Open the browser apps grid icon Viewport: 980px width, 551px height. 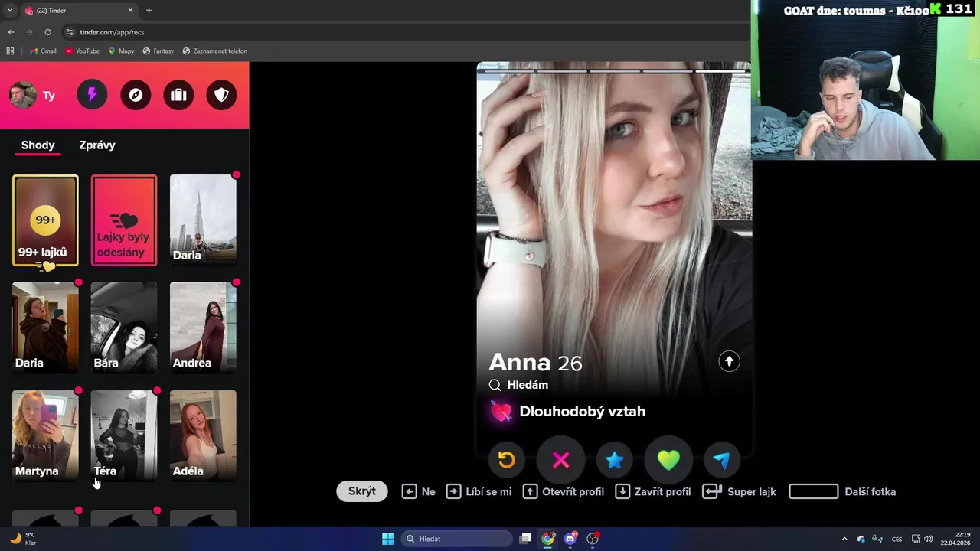point(10,51)
